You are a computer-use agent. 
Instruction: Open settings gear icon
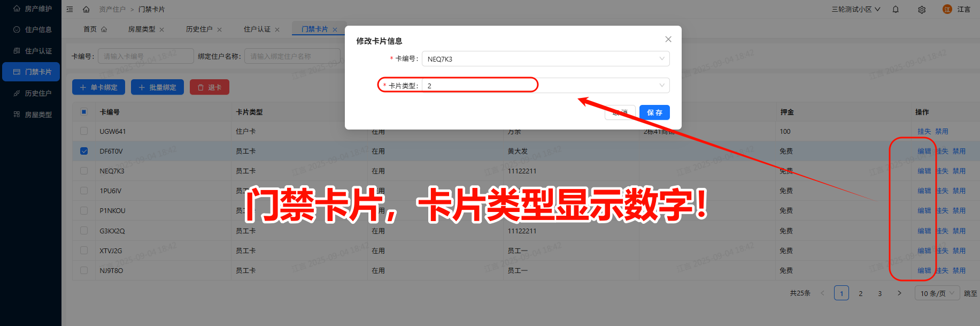pos(922,9)
